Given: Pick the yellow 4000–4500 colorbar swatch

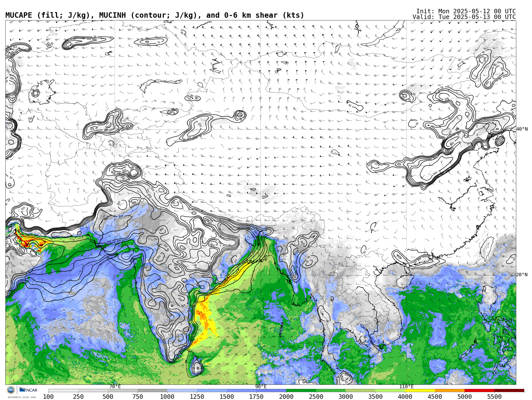Looking at the screenshot, I should point(420,391).
